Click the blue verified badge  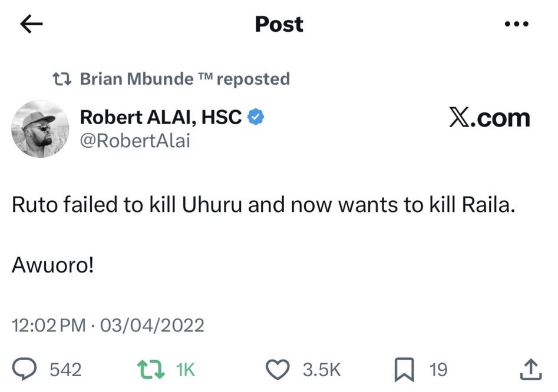point(256,117)
